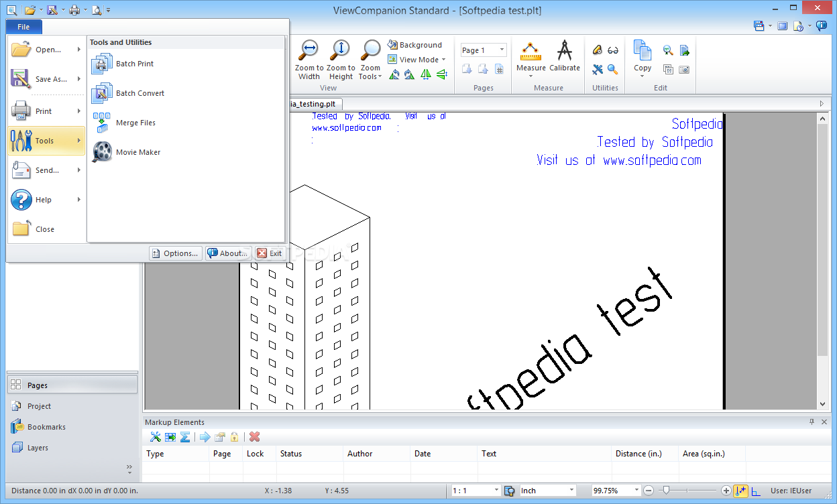Toggle the ortho angle icon in status bar
This screenshot has width=837, height=504.
757,491
